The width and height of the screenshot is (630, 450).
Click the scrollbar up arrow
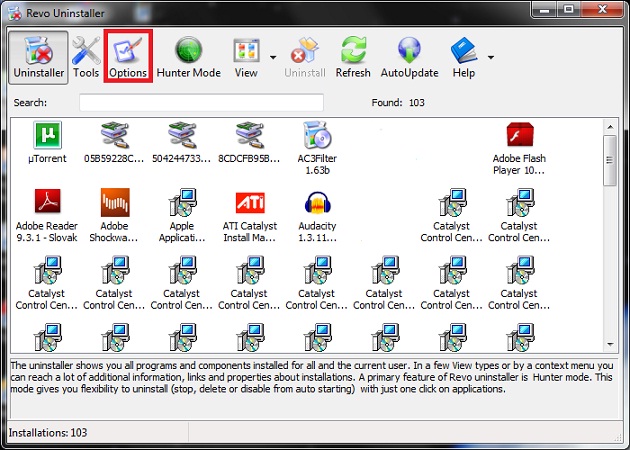coord(610,127)
